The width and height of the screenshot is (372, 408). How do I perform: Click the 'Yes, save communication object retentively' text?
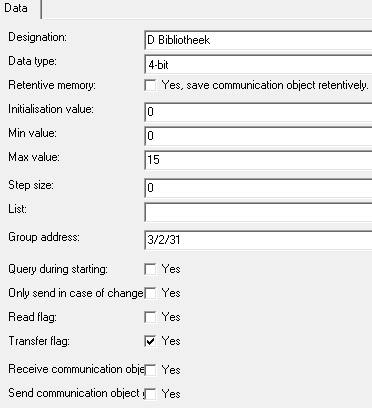pyautogui.click(x=265, y=85)
